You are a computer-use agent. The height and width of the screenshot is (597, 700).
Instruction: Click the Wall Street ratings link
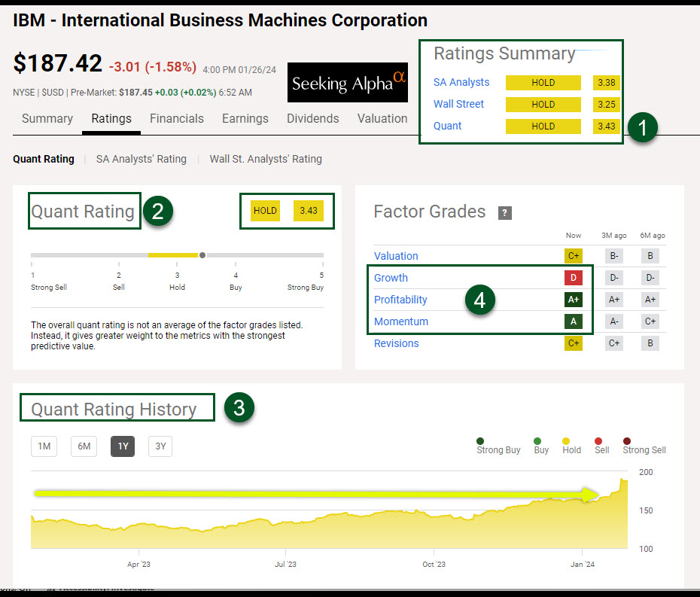pos(458,104)
